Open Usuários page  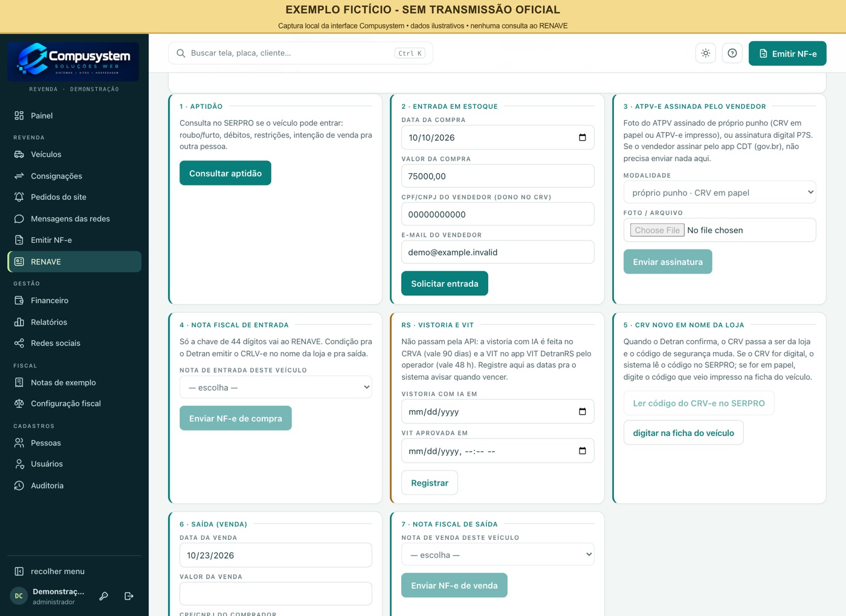[74, 464]
